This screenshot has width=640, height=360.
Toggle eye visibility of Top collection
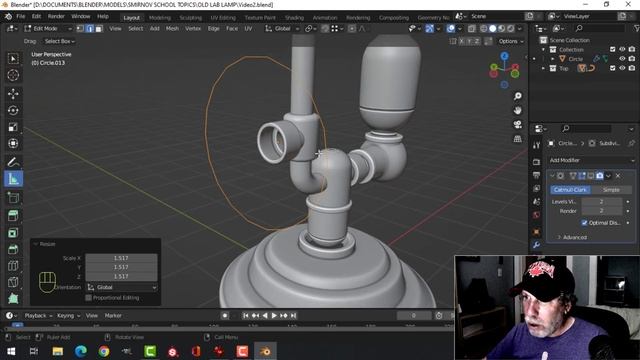(622, 68)
